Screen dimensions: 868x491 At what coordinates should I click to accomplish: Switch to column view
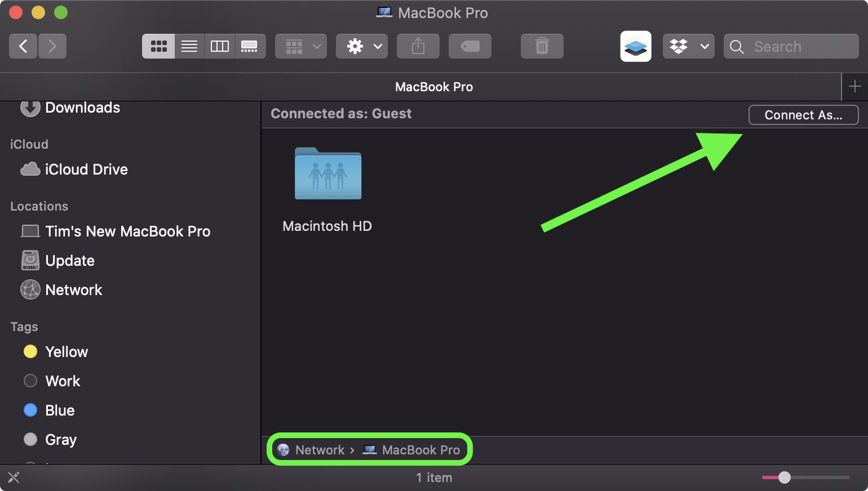(220, 46)
